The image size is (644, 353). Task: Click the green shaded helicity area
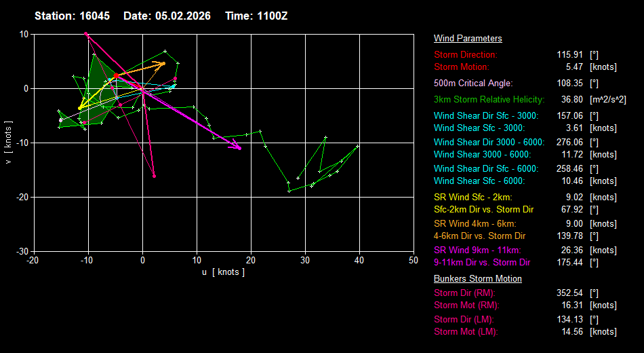pos(99,76)
